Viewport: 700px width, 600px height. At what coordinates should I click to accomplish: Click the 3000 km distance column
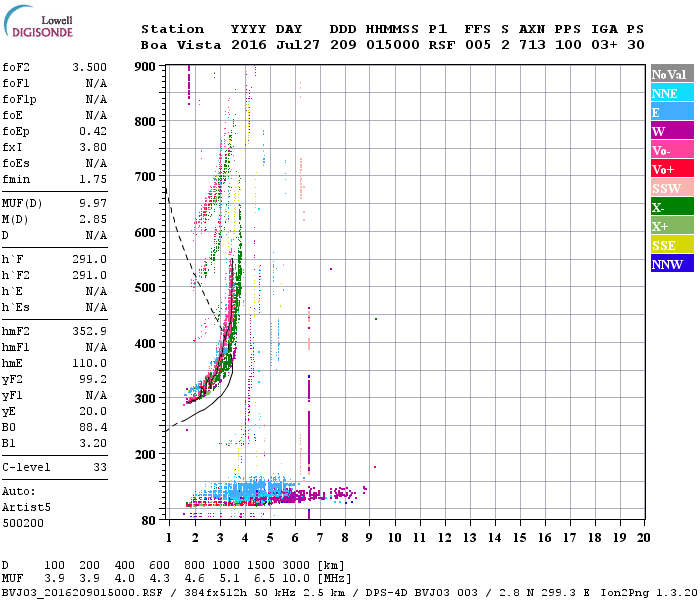pyautogui.click(x=296, y=566)
